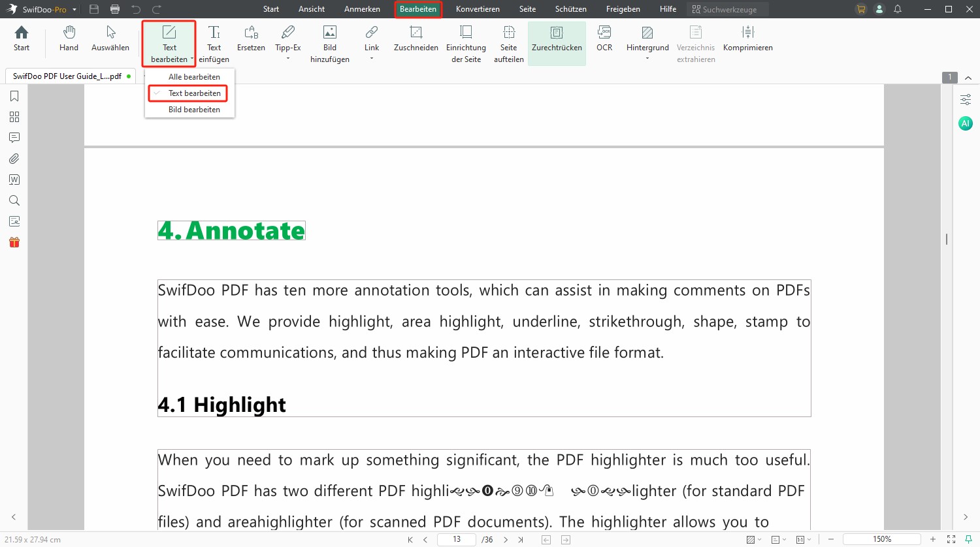Open the search magnifier in sidebar
Viewport: 980px width, 547px height.
pyautogui.click(x=14, y=200)
